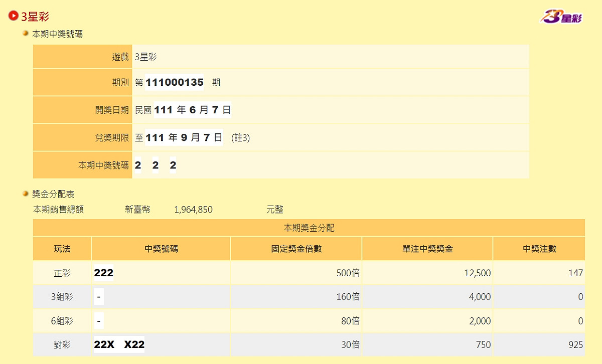The width and height of the screenshot is (602, 364).
Task: Click the draw date 111 年 6 月 7 日
Action: (193, 110)
